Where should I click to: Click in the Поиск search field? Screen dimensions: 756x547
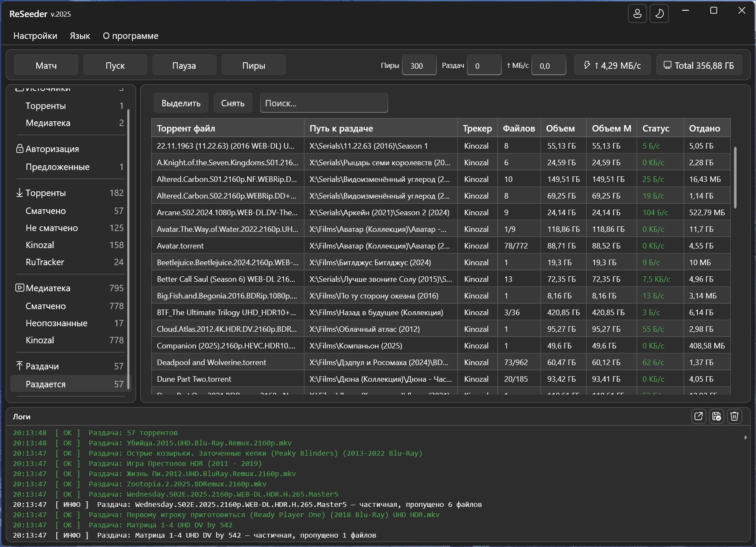pos(324,103)
